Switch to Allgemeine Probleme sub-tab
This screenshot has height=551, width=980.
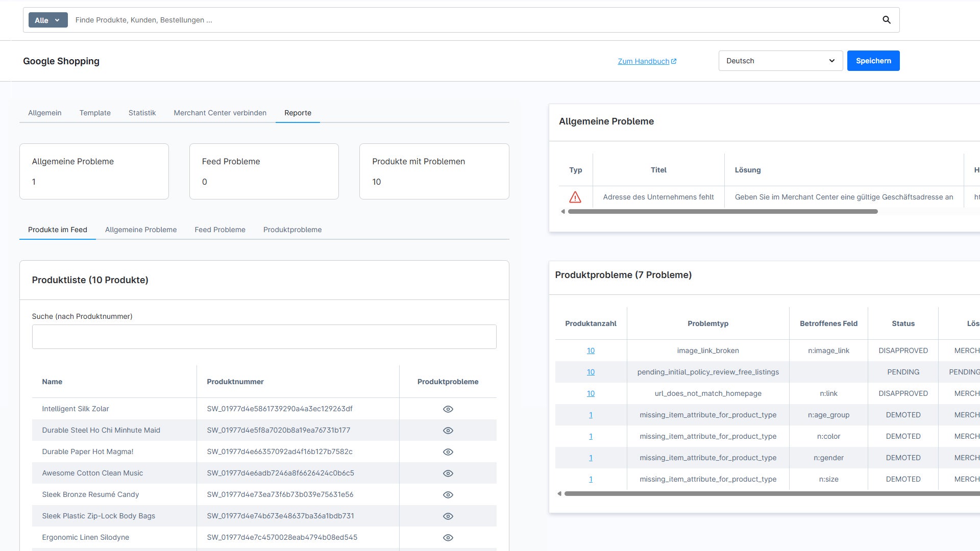pyautogui.click(x=141, y=230)
